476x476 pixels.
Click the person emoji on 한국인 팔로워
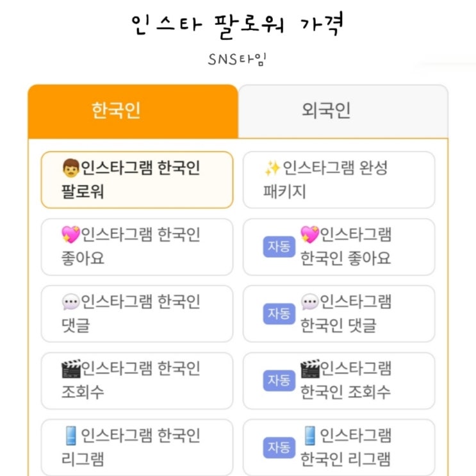click(70, 169)
